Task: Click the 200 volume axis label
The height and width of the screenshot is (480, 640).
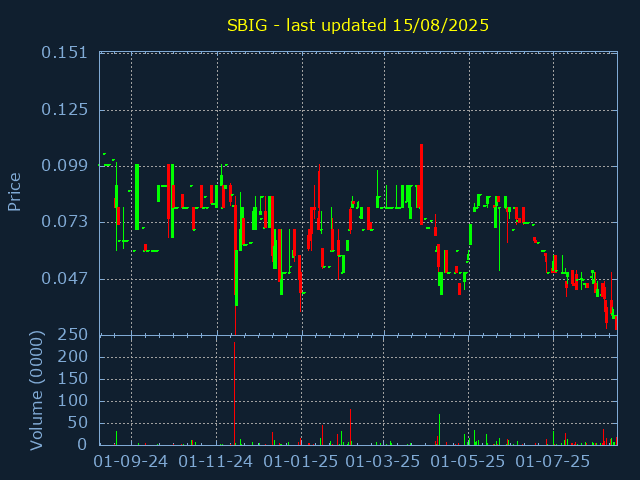Action: coord(73,357)
